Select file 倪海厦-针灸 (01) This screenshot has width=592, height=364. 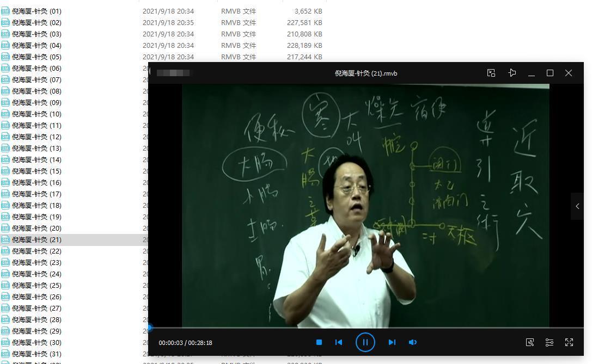(x=36, y=11)
